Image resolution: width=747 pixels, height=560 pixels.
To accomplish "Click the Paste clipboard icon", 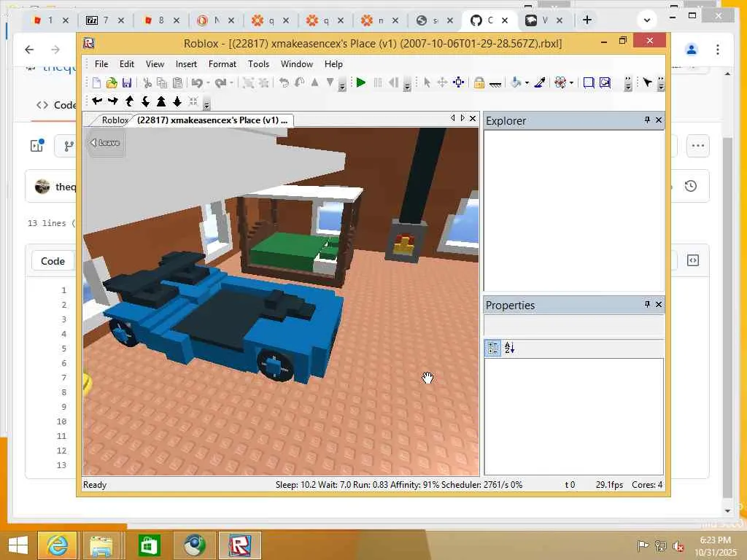I will tap(177, 83).
